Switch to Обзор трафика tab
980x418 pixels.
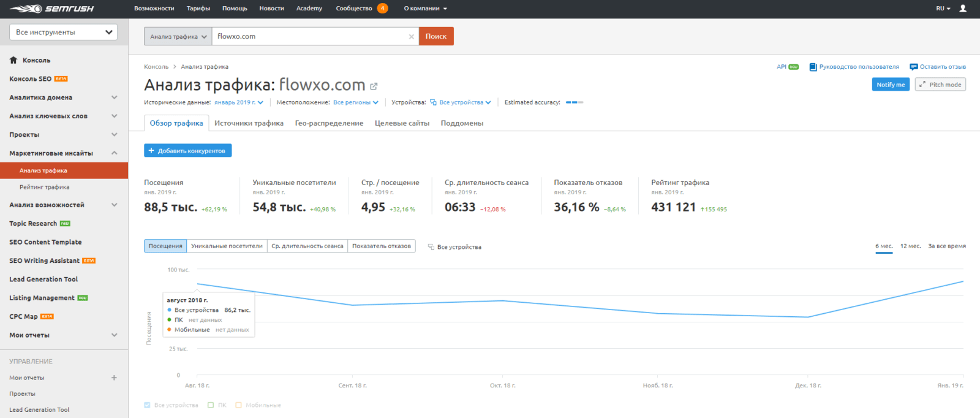pyautogui.click(x=176, y=123)
